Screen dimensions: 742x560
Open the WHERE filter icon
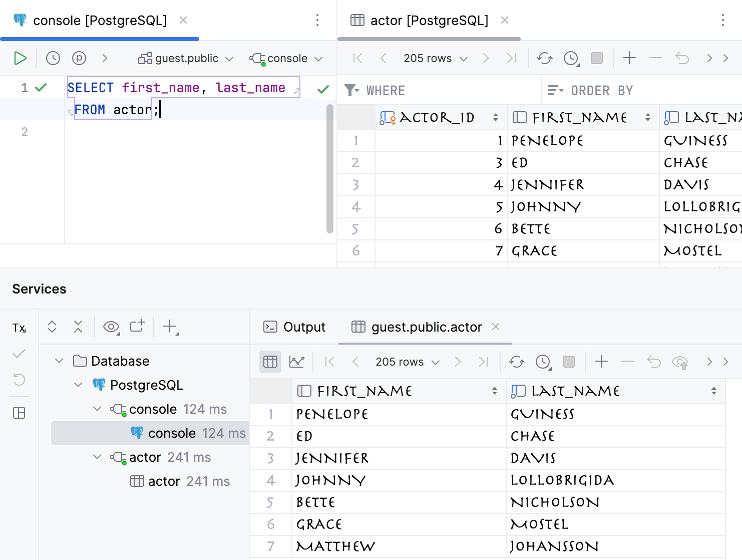[x=352, y=90]
